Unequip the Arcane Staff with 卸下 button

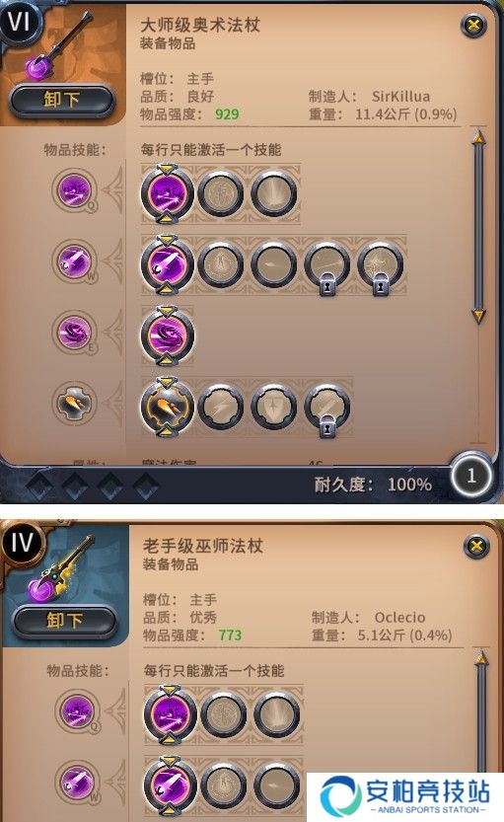click(61, 100)
